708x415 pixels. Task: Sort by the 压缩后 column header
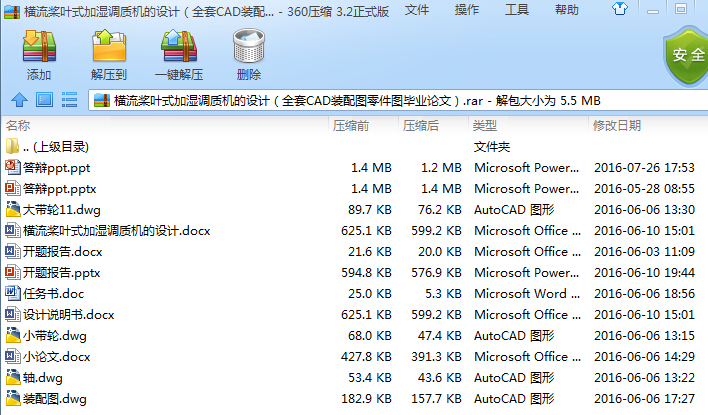[421, 126]
